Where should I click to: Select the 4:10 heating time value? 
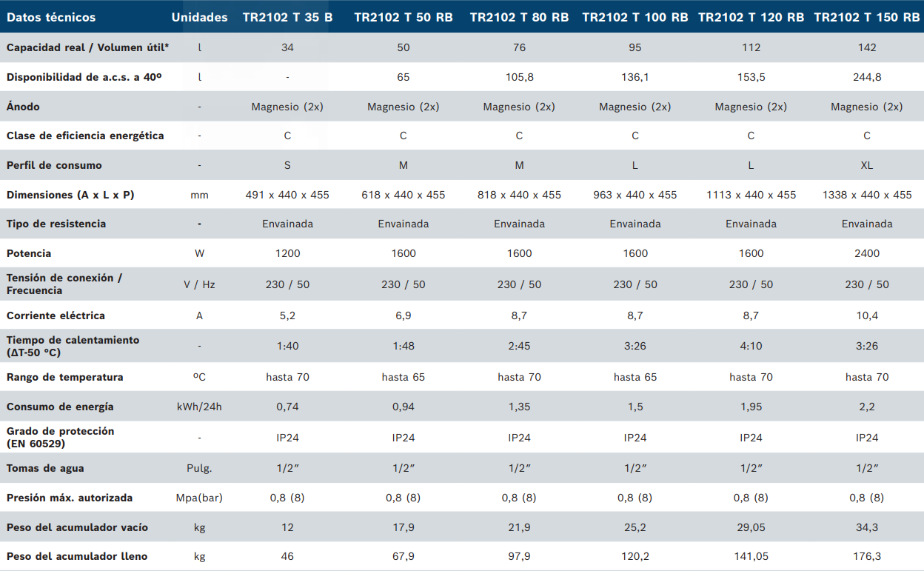[751, 346]
